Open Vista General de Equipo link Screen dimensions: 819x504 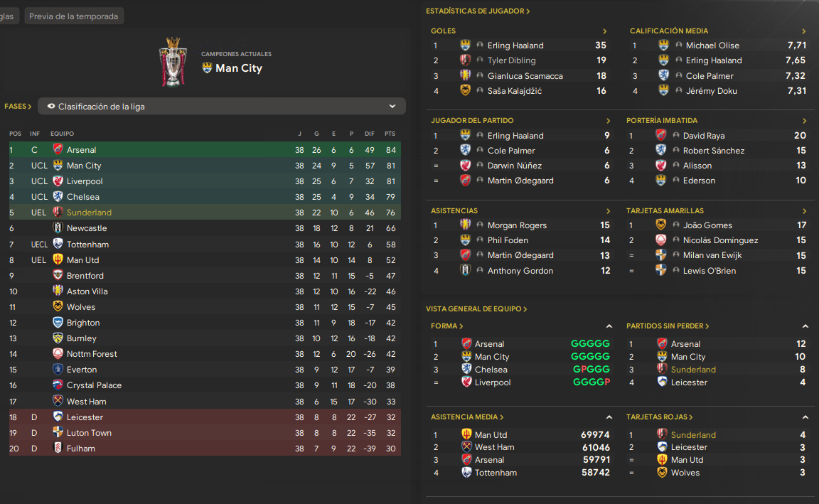point(476,309)
